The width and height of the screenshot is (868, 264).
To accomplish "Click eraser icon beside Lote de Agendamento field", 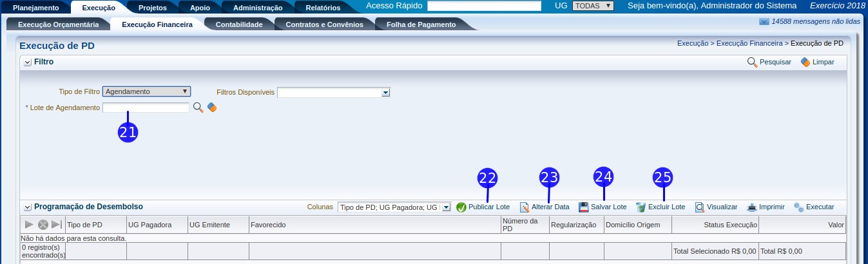I will (211, 108).
